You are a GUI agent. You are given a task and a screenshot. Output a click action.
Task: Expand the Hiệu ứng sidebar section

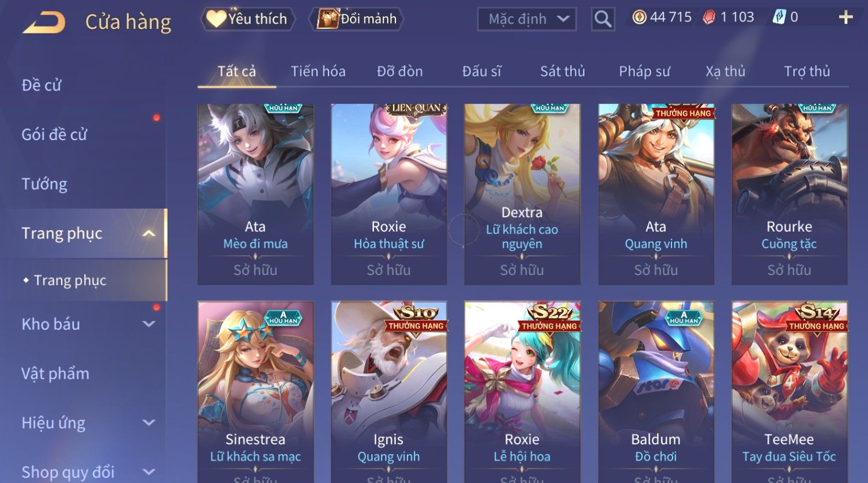tap(149, 422)
